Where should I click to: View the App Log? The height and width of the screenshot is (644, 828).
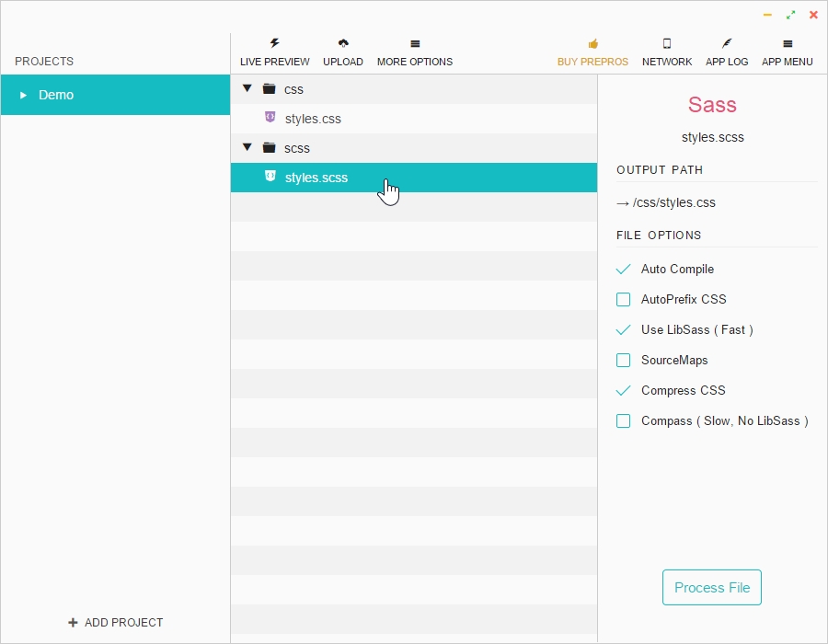tap(727, 51)
